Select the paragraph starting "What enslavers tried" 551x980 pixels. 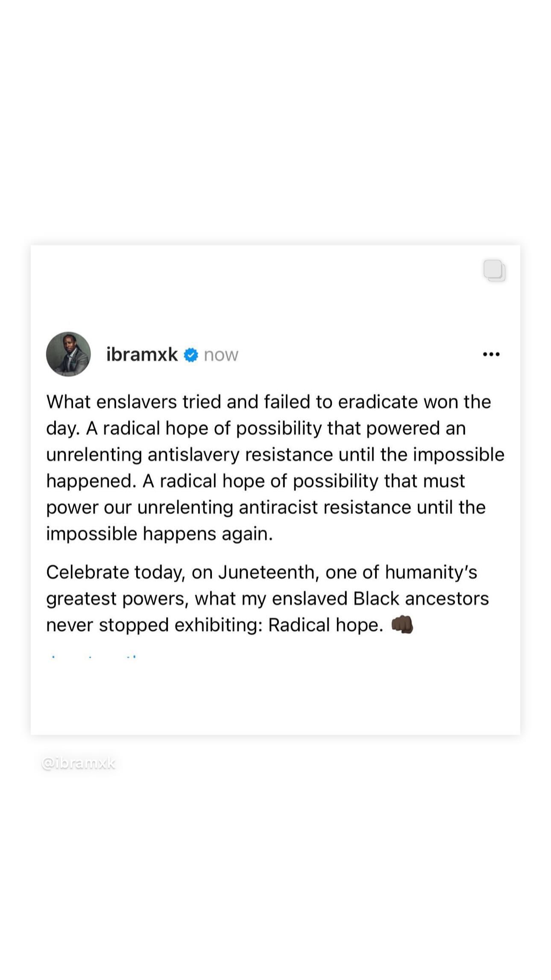[x=275, y=468]
